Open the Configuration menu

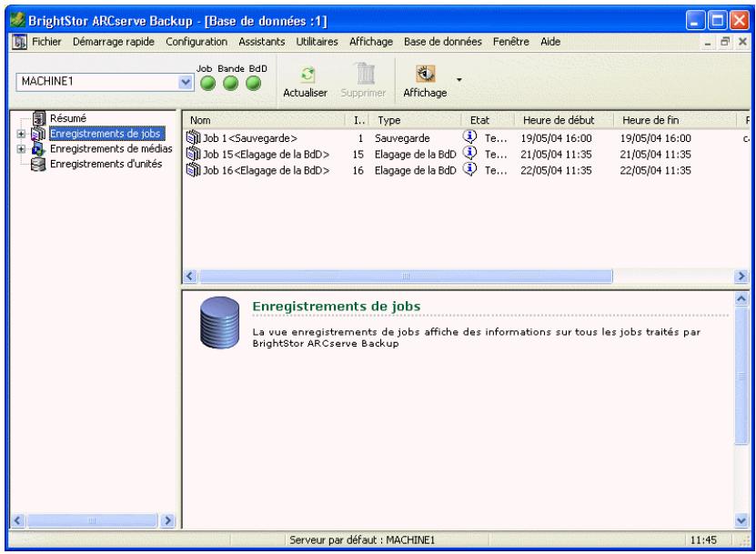coord(197,42)
